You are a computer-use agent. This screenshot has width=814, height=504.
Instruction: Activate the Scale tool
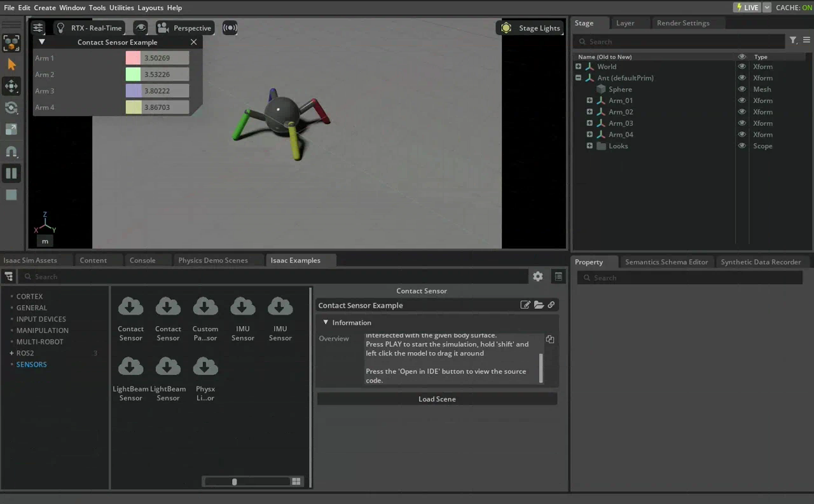click(x=11, y=129)
